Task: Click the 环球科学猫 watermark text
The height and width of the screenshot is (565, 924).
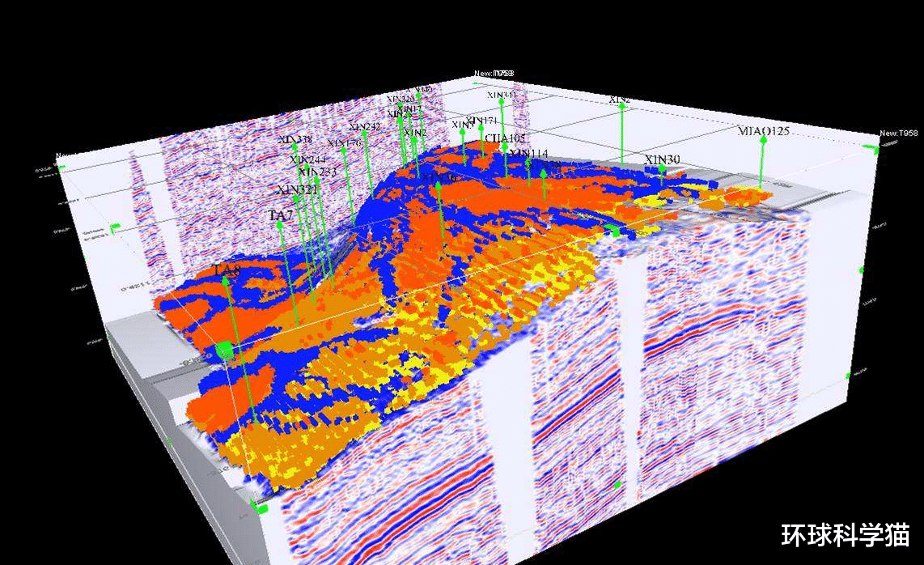Action: [x=845, y=535]
